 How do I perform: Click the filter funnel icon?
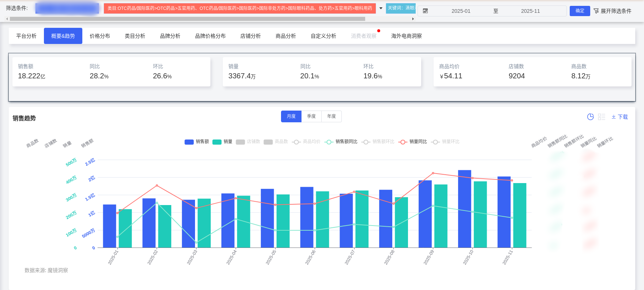click(596, 11)
